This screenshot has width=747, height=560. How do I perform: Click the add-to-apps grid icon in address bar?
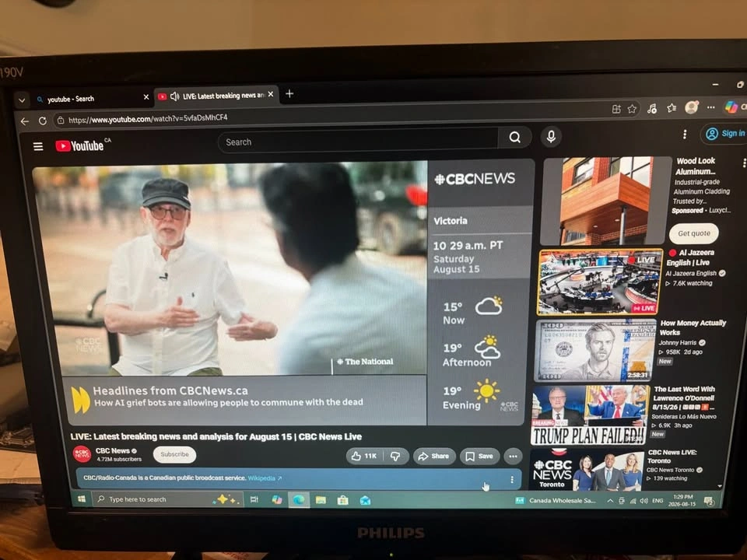pyautogui.click(x=616, y=109)
